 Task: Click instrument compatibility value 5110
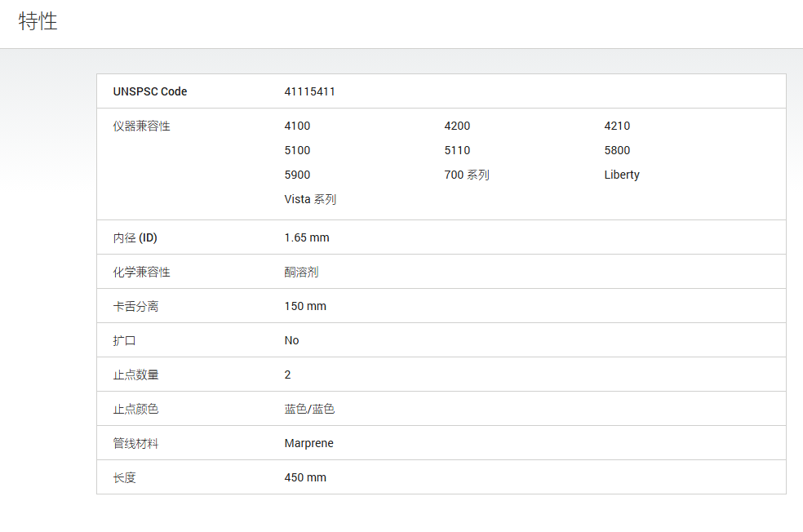click(457, 150)
